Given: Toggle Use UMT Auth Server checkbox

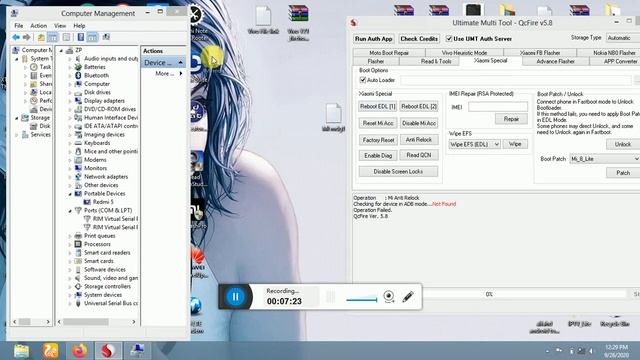Looking at the screenshot, I should pos(449,39).
